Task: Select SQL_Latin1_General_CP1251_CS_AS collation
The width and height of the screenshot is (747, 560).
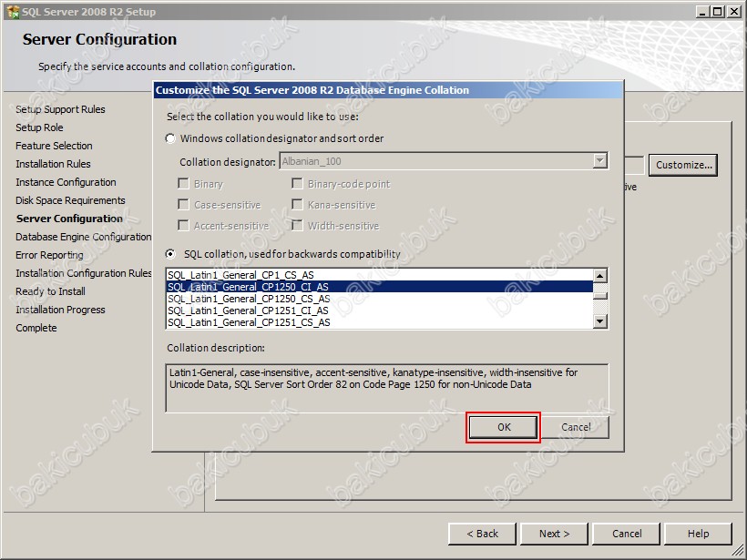Action: [x=379, y=322]
